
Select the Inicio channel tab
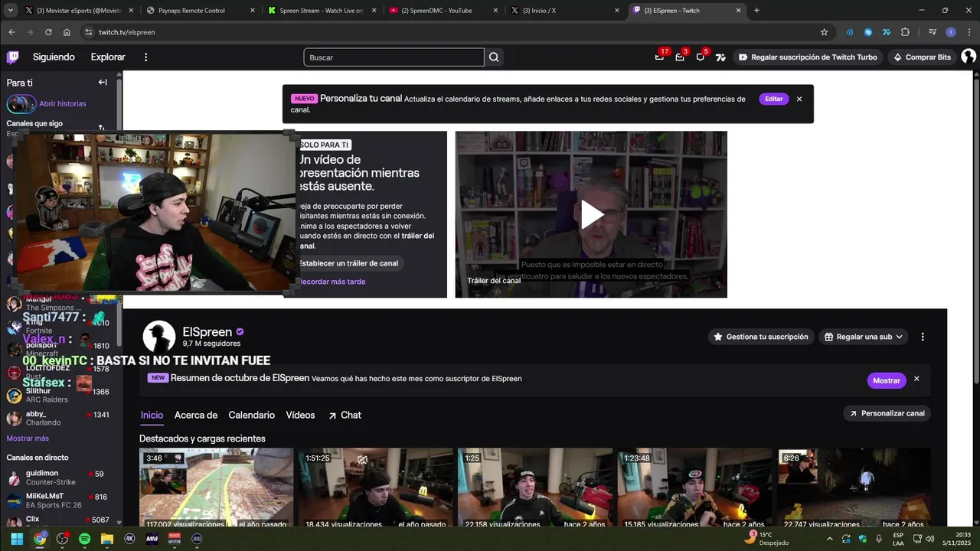tap(152, 415)
